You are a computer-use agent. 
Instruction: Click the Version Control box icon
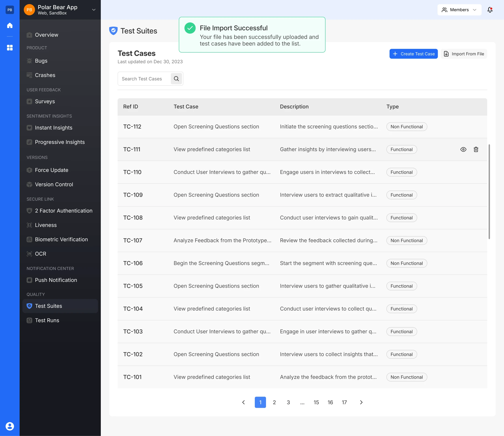(29, 184)
